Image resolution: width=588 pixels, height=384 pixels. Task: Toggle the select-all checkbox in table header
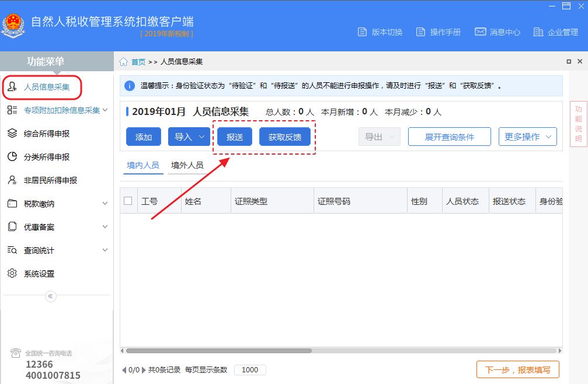tap(128, 200)
